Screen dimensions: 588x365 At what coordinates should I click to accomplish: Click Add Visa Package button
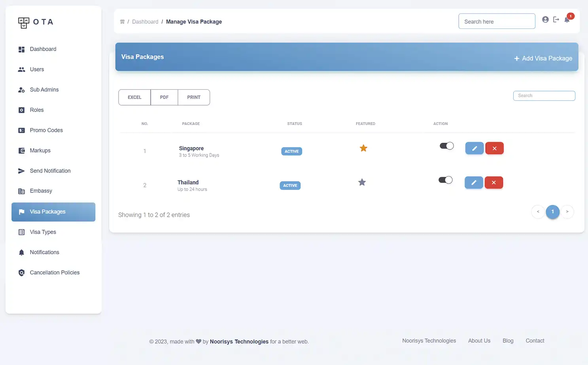coord(543,58)
